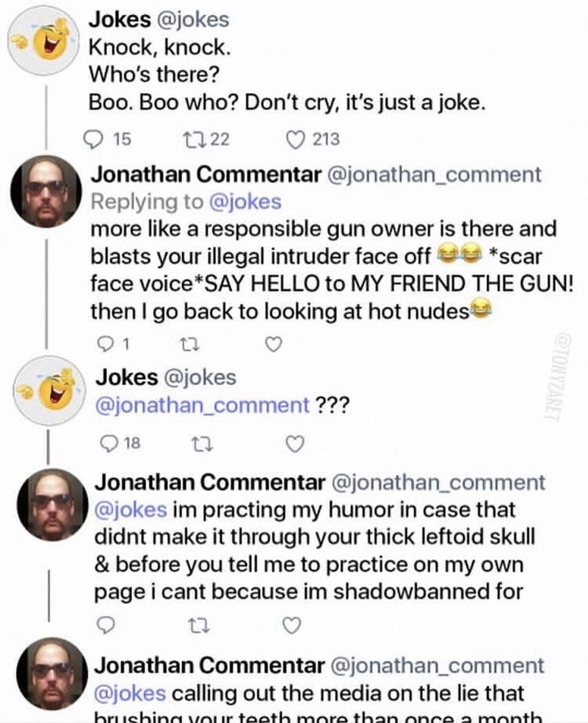This screenshot has height=723, width=588.
Task: Like the Jokes ??? reply tweet
Action: click(x=295, y=443)
